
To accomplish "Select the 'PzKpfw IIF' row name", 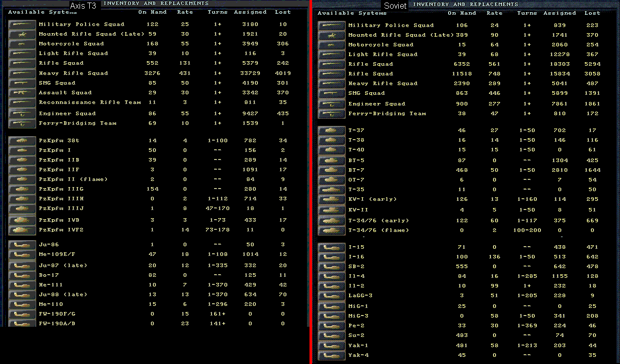I will coord(59,170).
